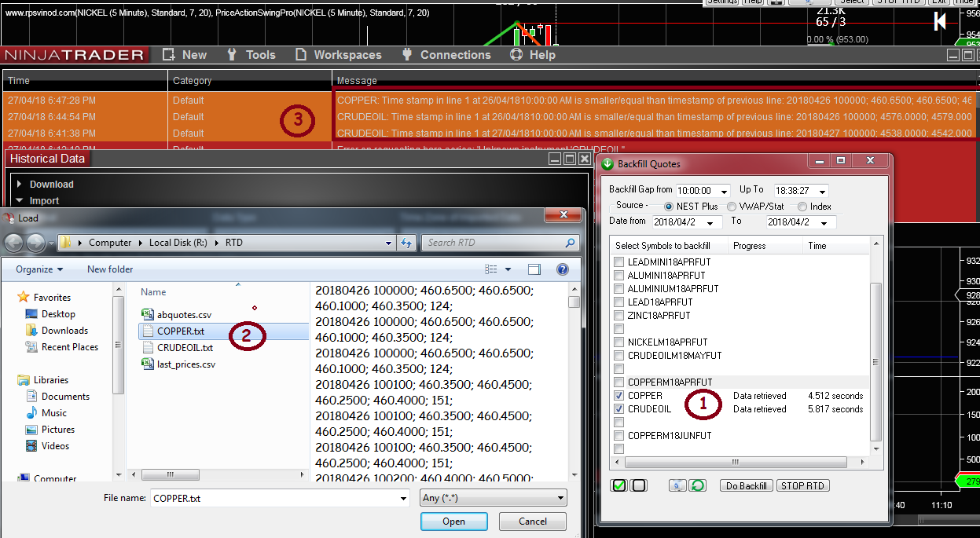
Task: Check ZINC18APRFUT symbol
Action: tap(619, 316)
